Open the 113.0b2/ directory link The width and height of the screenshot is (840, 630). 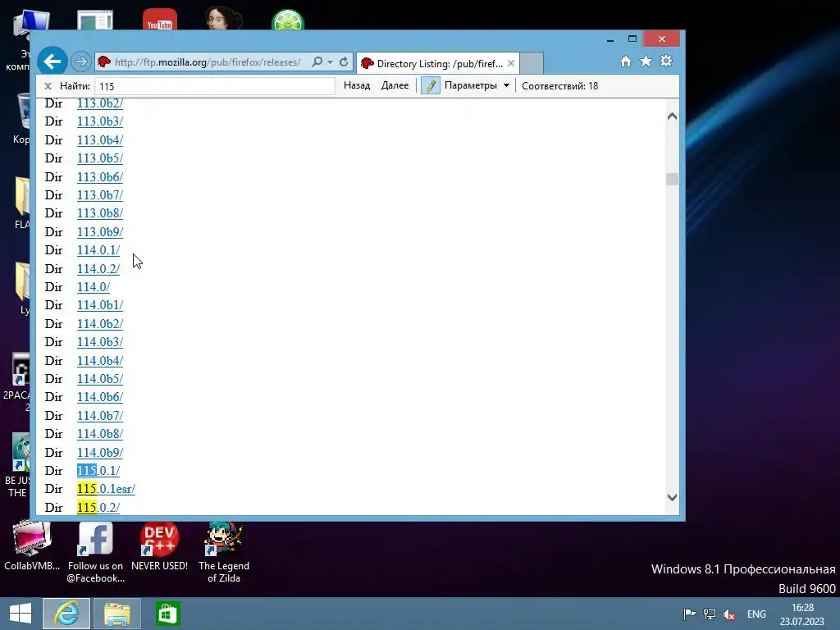pos(99,103)
